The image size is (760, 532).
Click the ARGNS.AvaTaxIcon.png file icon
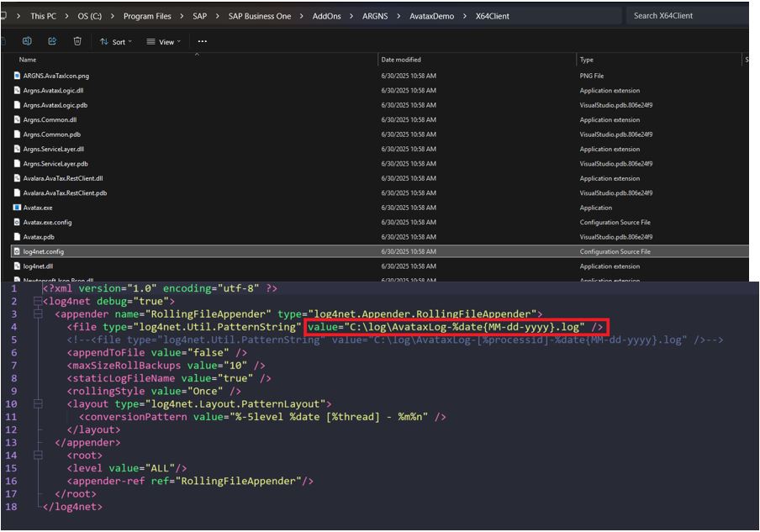tap(17, 76)
